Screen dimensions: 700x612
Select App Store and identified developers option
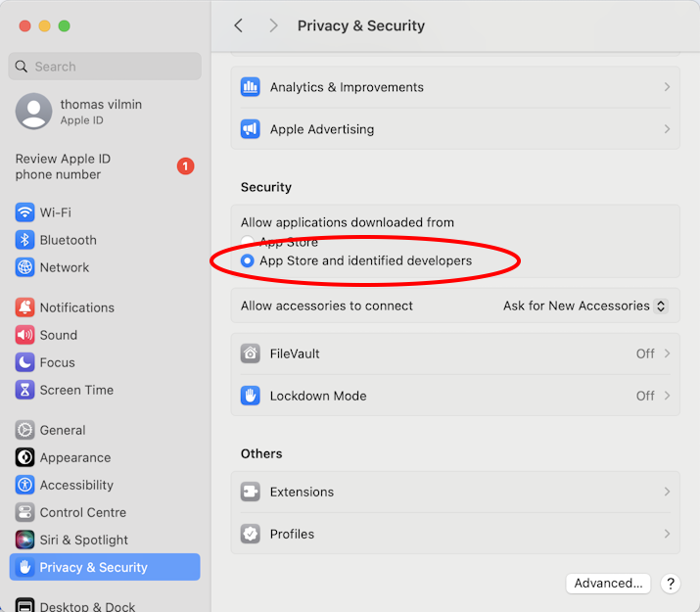click(x=248, y=260)
